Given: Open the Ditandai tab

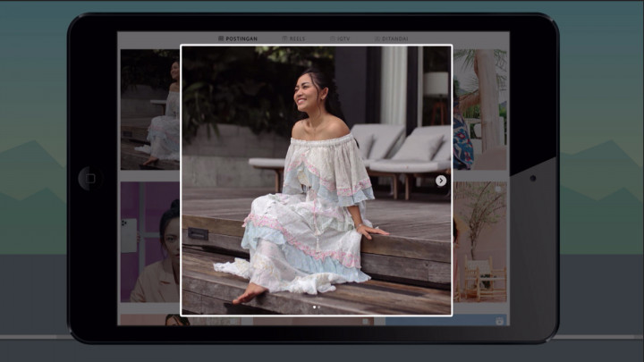Looking at the screenshot, I should [x=394, y=38].
